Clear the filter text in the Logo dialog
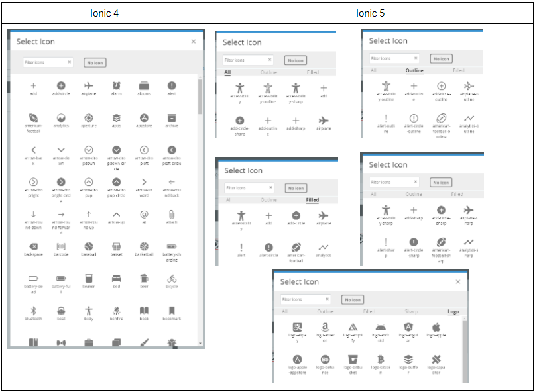This screenshot has height=392, width=535. (x=327, y=299)
